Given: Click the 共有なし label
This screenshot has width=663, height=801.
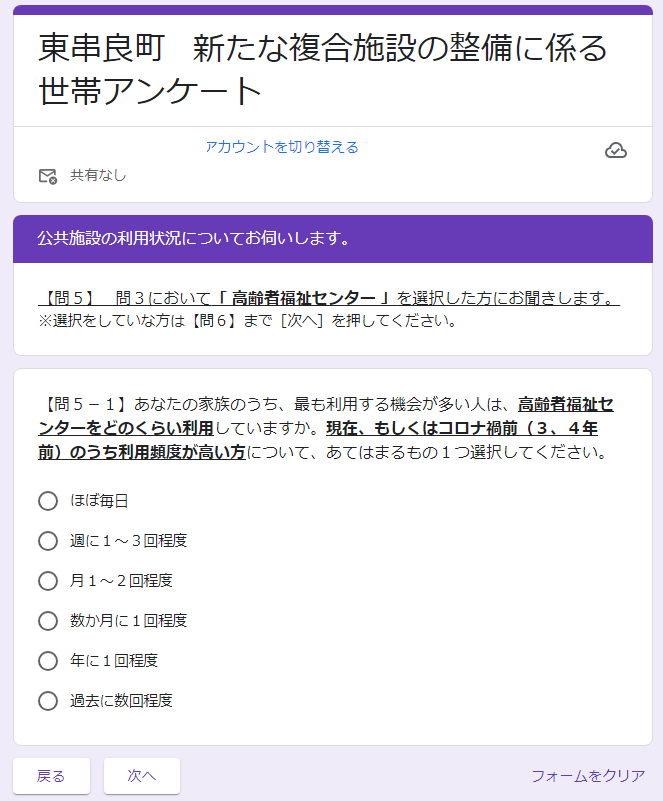Looking at the screenshot, I should 98,176.
